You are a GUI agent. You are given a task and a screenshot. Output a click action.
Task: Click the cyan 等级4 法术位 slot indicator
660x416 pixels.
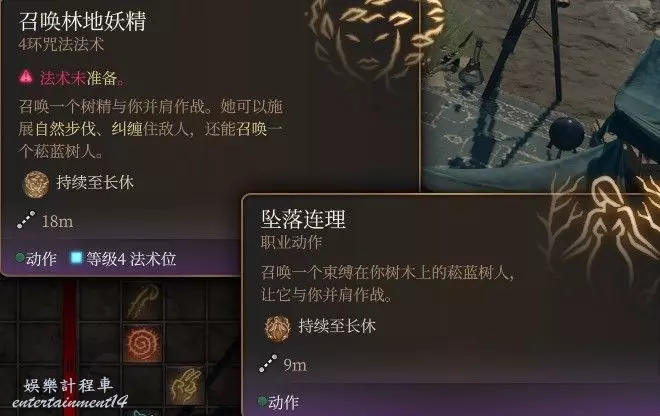(x=76, y=257)
